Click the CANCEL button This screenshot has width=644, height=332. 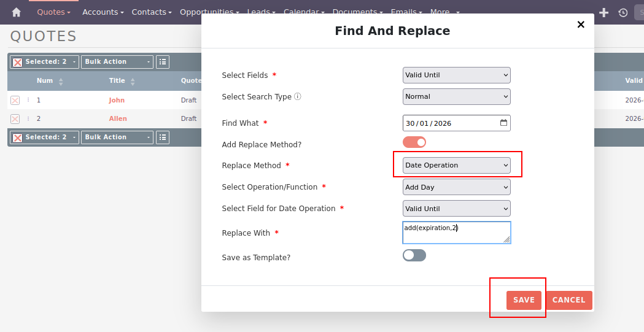click(568, 300)
